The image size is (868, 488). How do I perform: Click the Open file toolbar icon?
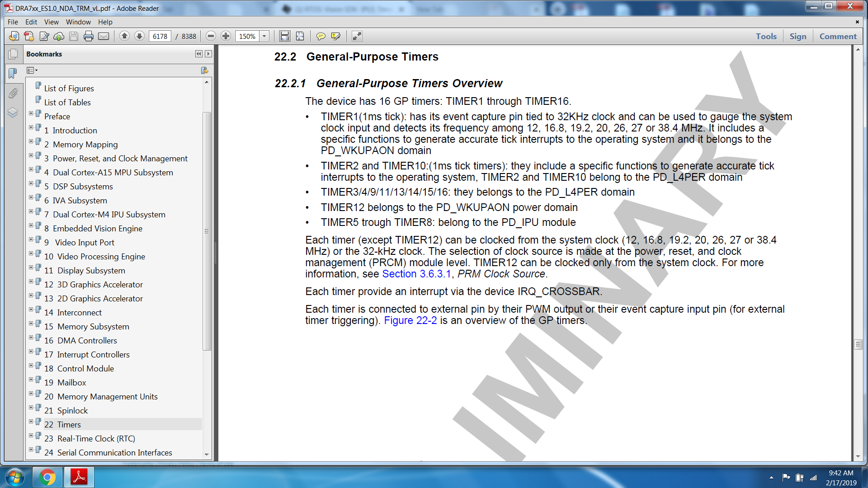point(14,36)
